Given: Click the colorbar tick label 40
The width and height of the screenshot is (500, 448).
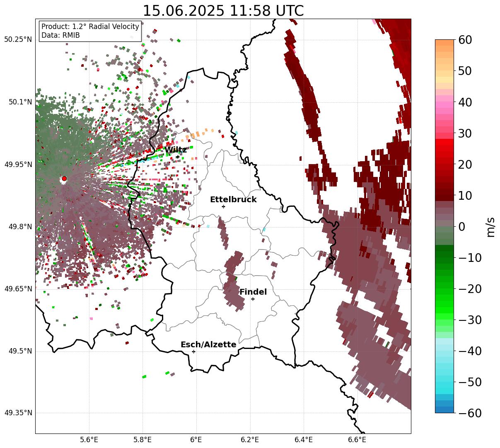Looking at the screenshot, I should pos(465,102).
